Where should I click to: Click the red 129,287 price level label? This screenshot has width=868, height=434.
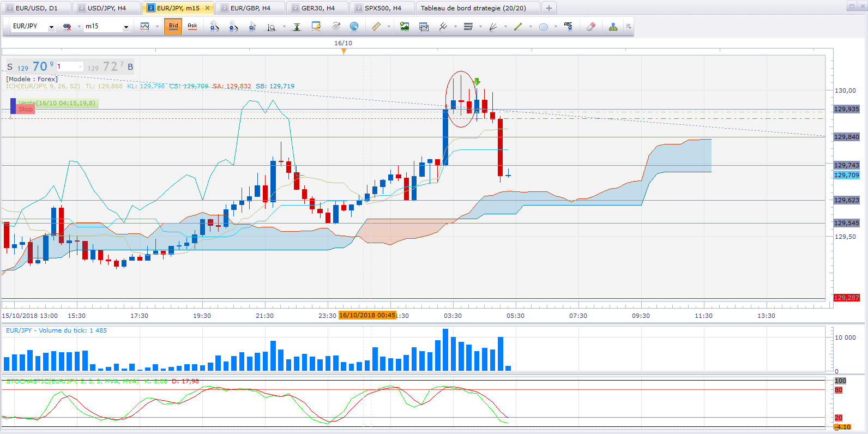tap(847, 298)
